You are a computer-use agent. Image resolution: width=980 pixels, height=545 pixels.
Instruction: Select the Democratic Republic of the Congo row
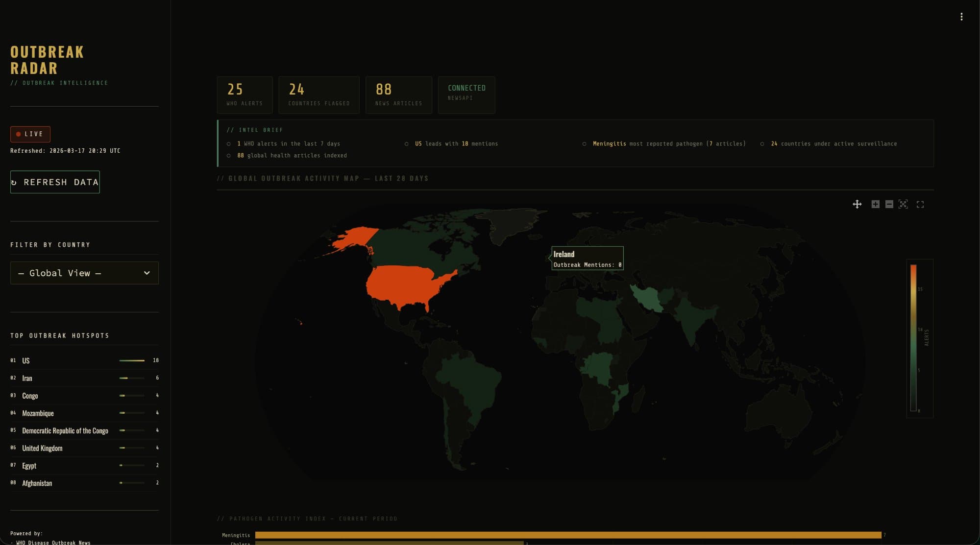pos(84,430)
